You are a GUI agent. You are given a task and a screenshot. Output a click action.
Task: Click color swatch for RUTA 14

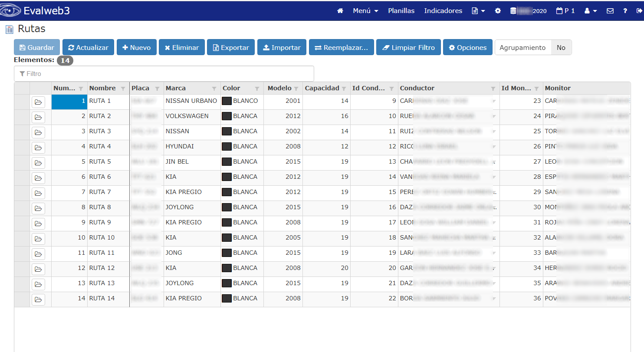click(227, 299)
